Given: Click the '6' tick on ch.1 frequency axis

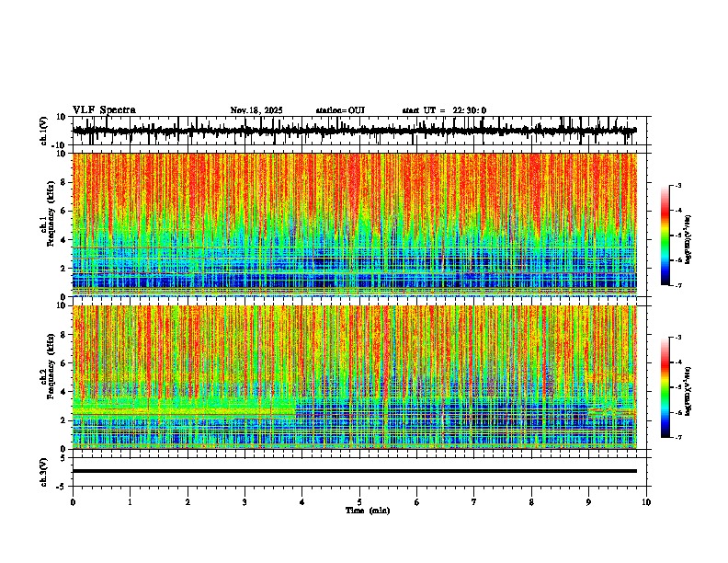Looking at the screenshot, I should coord(63,211).
